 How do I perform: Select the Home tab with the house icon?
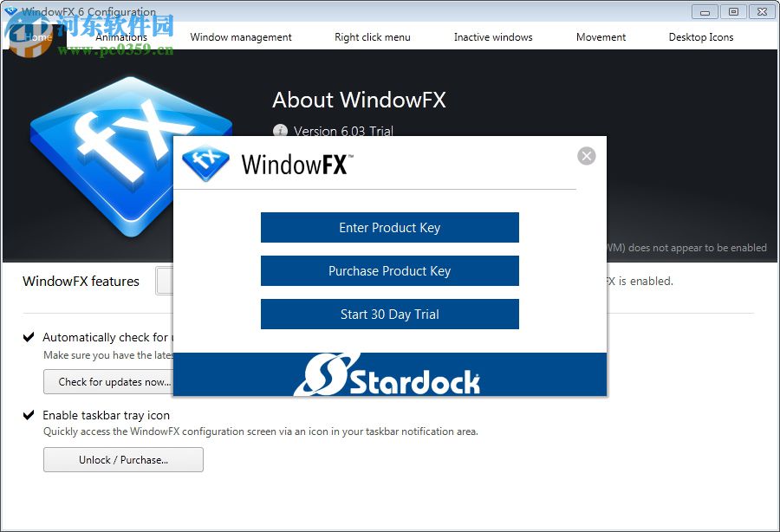click(38, 37)
